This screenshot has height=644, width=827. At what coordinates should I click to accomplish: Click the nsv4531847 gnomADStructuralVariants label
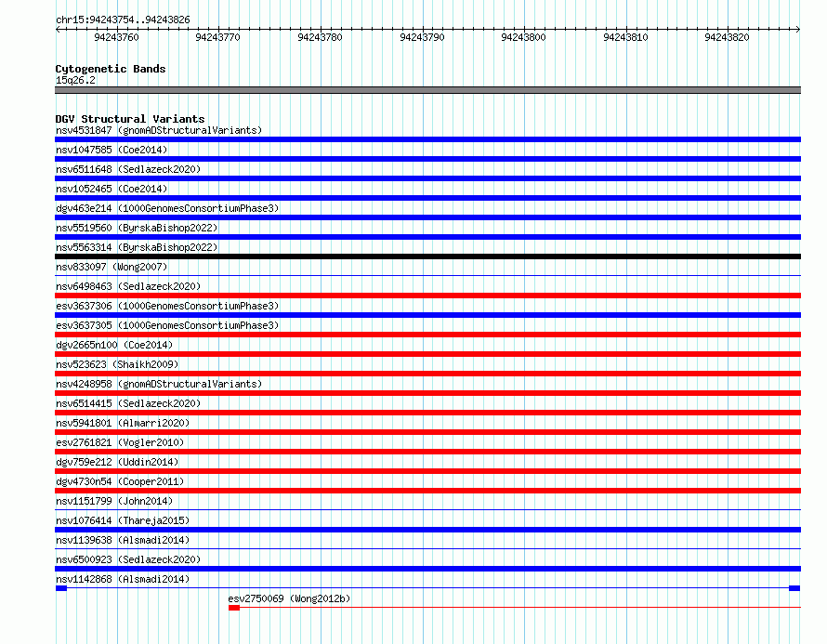159,130
